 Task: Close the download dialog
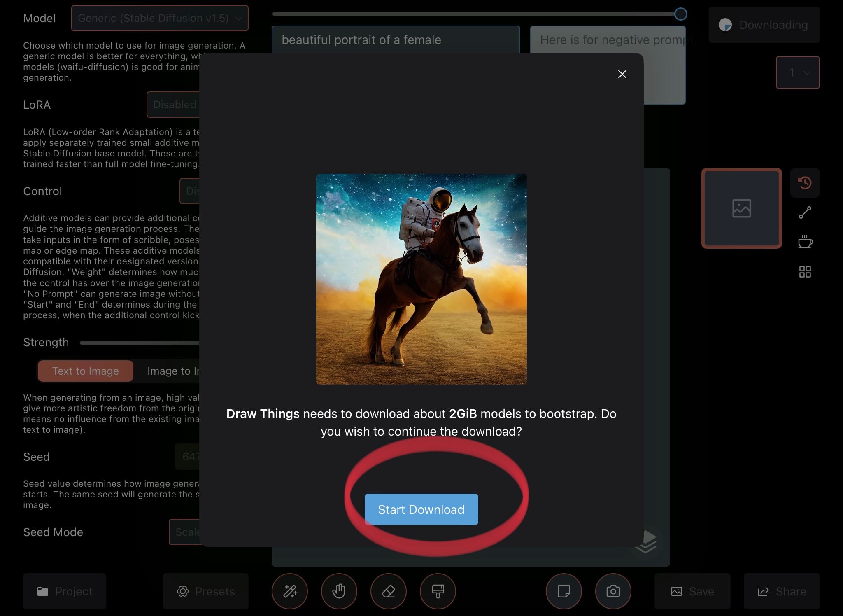(x=622, y=74)
